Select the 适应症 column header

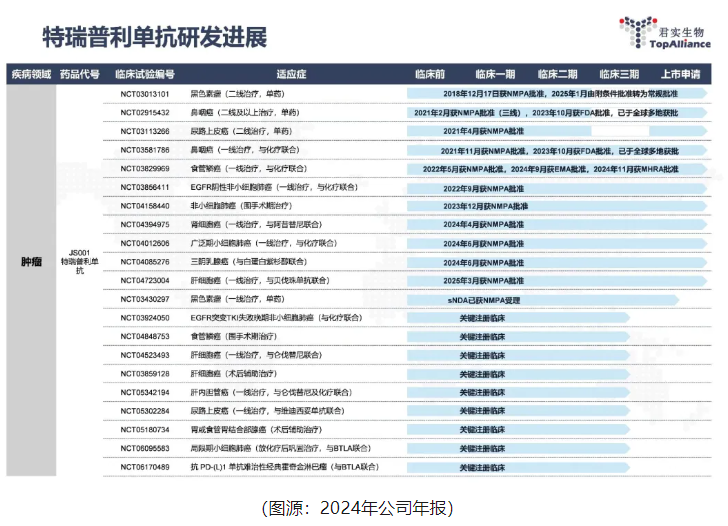point(291,74)
